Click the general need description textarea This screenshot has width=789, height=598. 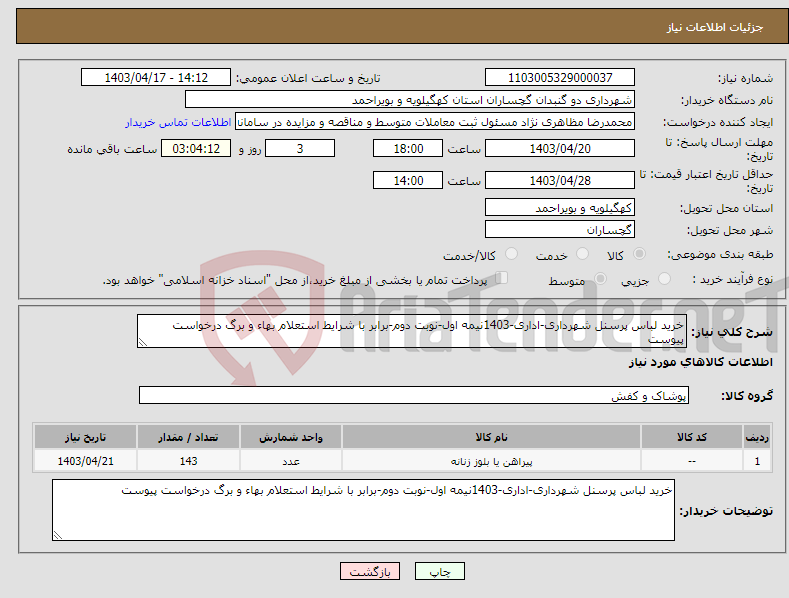(412, 331)
